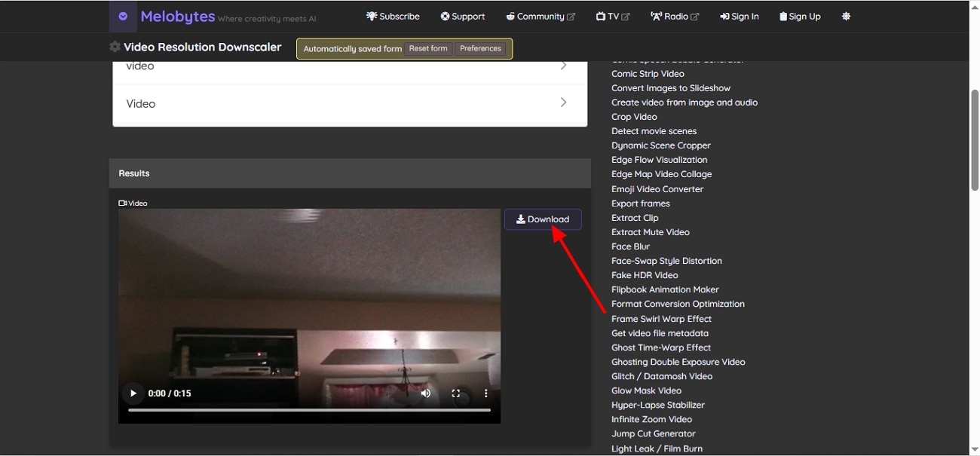Select the Subscribe coins icon

coord(370,16)
